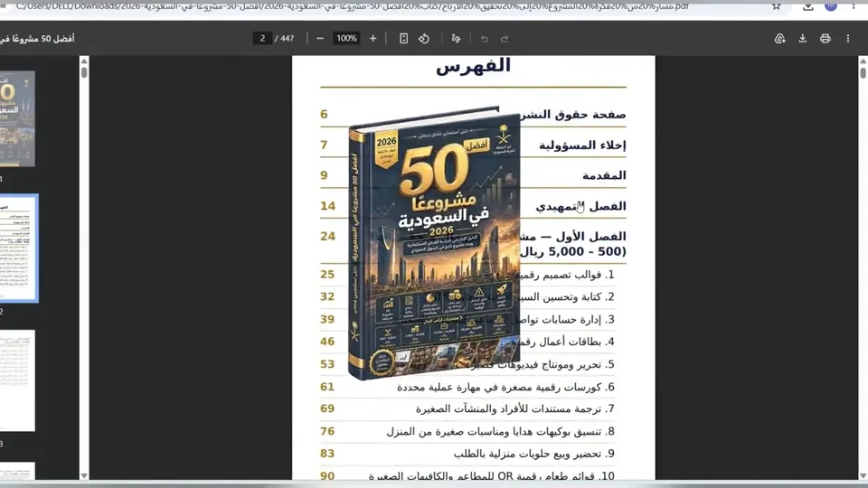Zoom in with the plus button
Image resolution: width=868 pixels, height=488 pixels.
373,38
